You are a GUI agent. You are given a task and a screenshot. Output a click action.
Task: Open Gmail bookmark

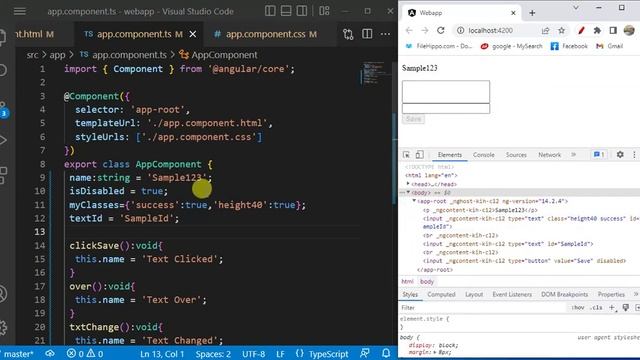pos(609,46)
